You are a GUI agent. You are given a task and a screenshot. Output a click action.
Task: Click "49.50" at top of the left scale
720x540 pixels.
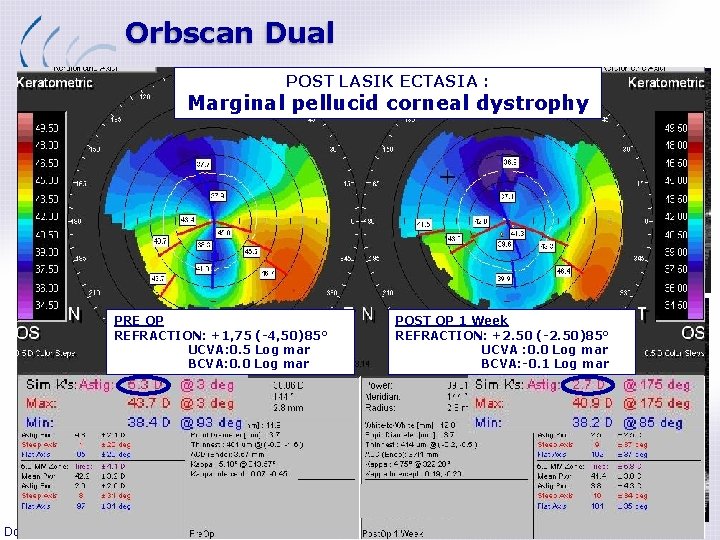(47, 128)
